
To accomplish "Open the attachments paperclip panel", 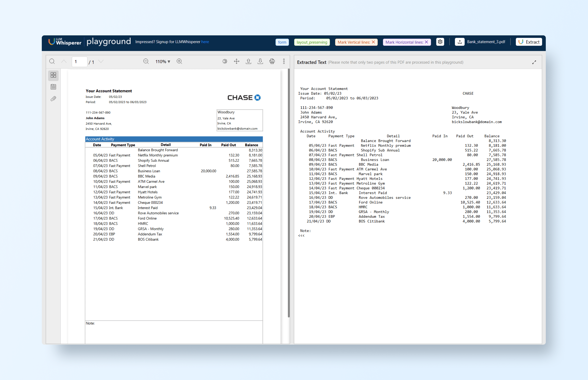I will 53,99.
